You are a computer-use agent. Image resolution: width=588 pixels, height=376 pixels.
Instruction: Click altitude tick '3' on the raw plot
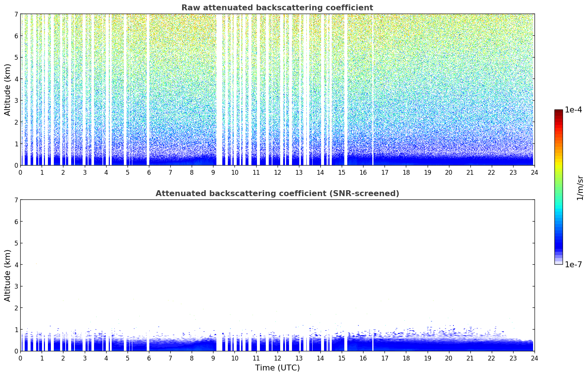click(16, 101)
